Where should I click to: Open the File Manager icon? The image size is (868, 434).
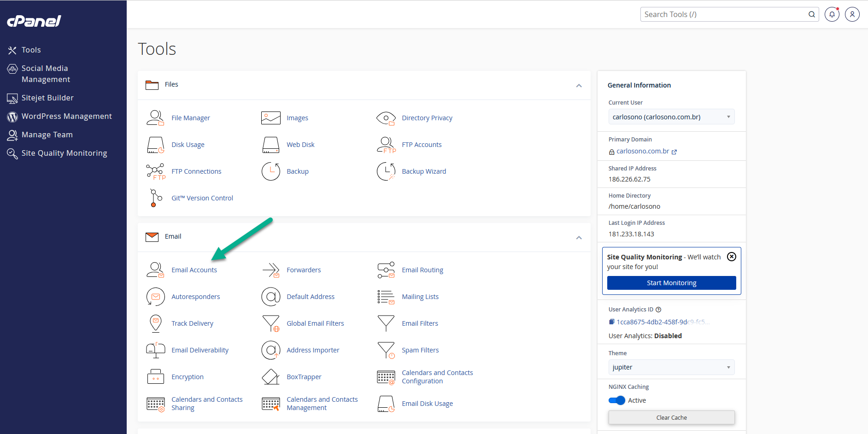155,118
